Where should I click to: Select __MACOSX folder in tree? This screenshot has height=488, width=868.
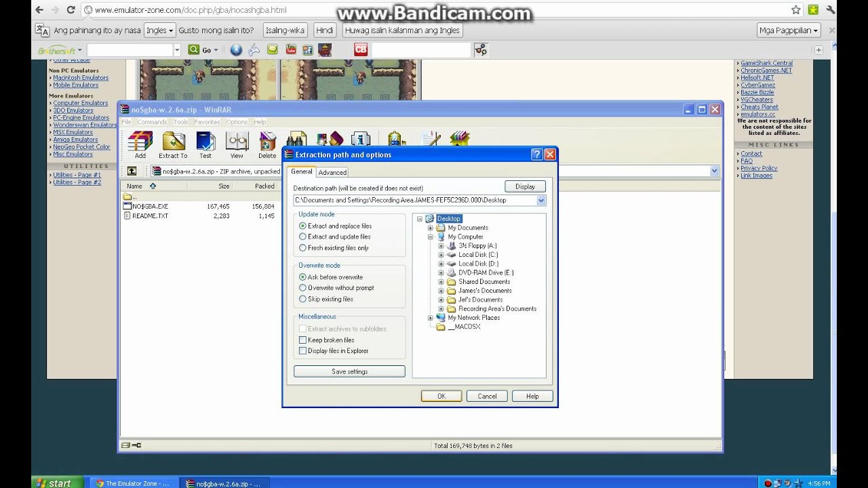[464, 327]
